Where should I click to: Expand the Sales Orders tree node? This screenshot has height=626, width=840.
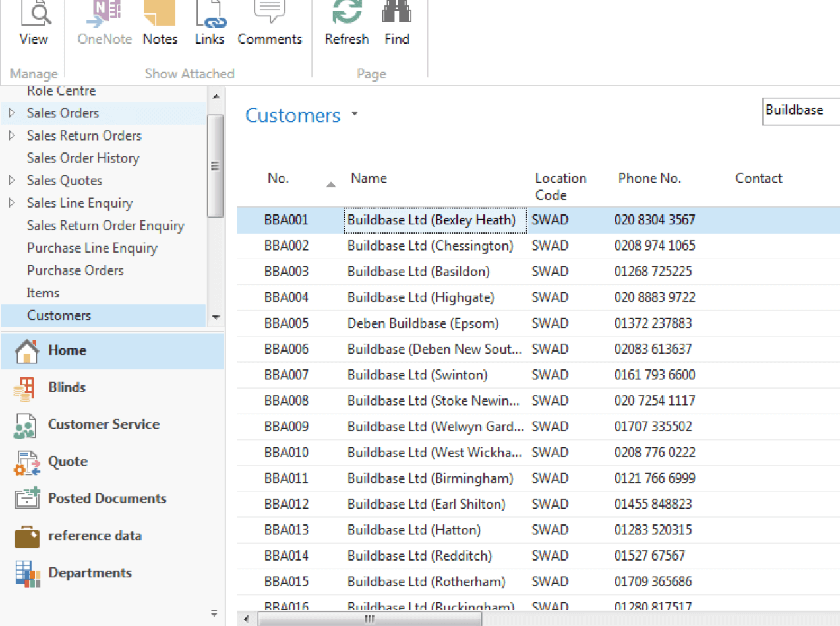point(11,113)
